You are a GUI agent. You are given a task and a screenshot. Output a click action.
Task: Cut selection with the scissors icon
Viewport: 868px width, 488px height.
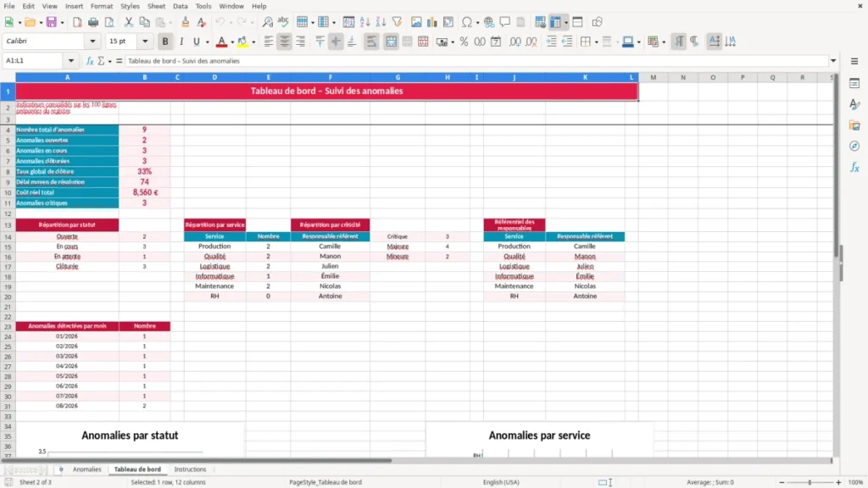[129, 22]
